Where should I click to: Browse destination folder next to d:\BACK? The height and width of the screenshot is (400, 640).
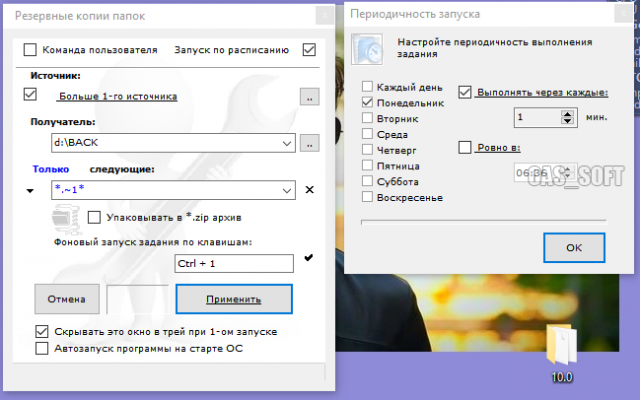[x=310, y=143]
